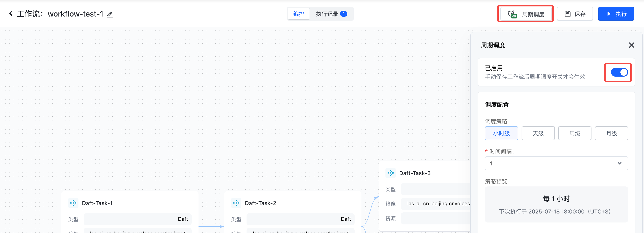Switch to the 编排 tab

(298, 14)
